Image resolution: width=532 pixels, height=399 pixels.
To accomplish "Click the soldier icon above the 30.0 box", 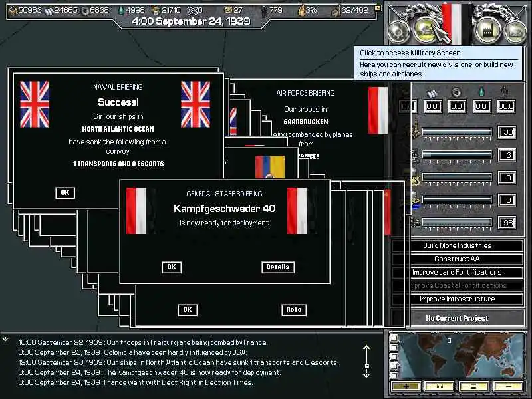I will [505, 92].
